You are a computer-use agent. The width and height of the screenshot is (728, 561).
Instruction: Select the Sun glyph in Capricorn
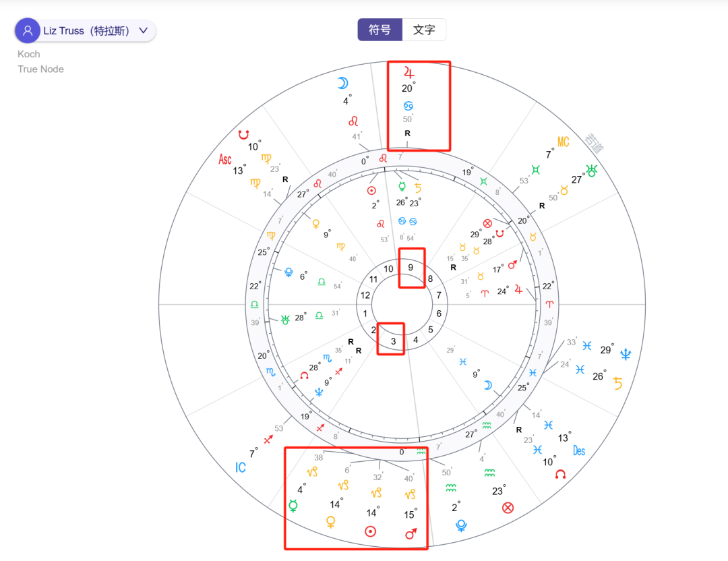coord(369,531)
